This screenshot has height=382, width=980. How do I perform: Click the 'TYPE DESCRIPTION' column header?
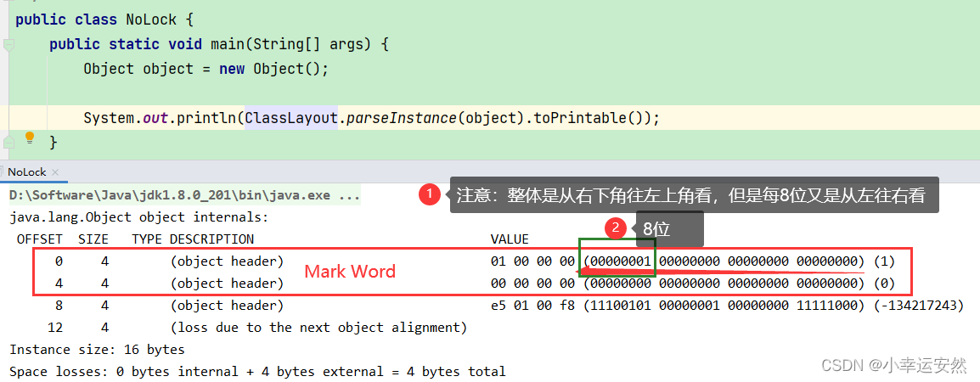tap(193, 239)
